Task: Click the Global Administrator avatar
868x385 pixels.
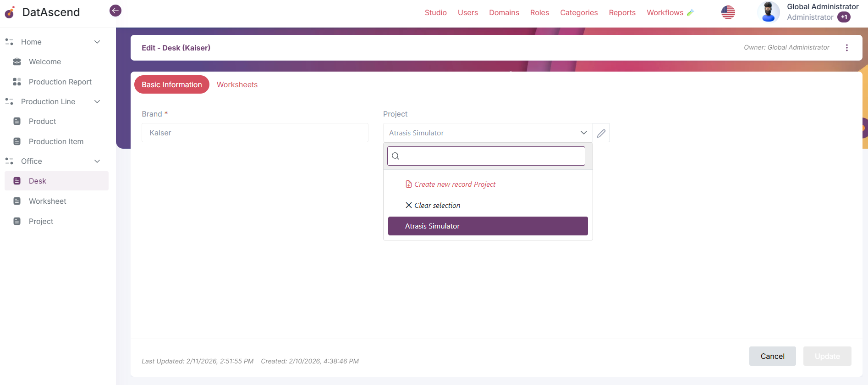Action: pos(768,12)
